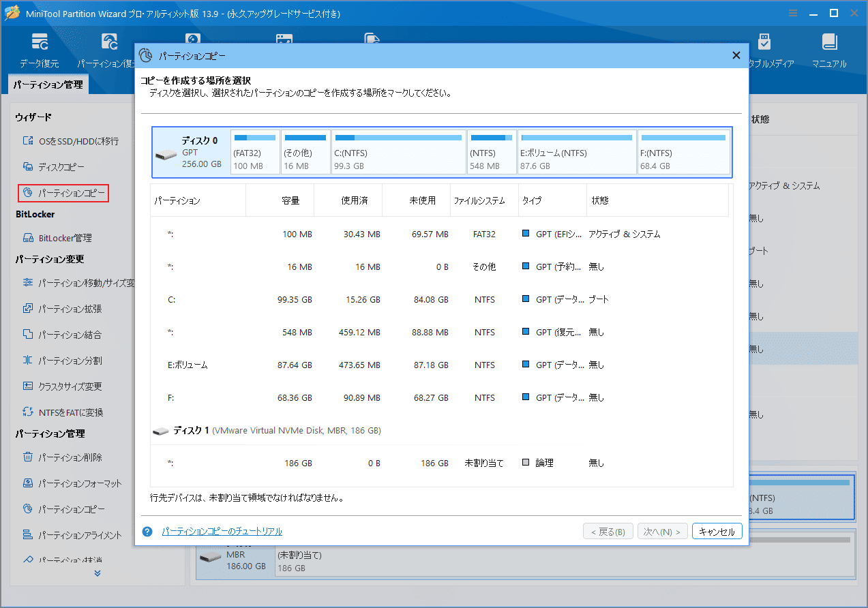This screenshot has width=868, height=608.
Task: Open the red-boxed パーティションコピー wizard entry
Action: 63,194
